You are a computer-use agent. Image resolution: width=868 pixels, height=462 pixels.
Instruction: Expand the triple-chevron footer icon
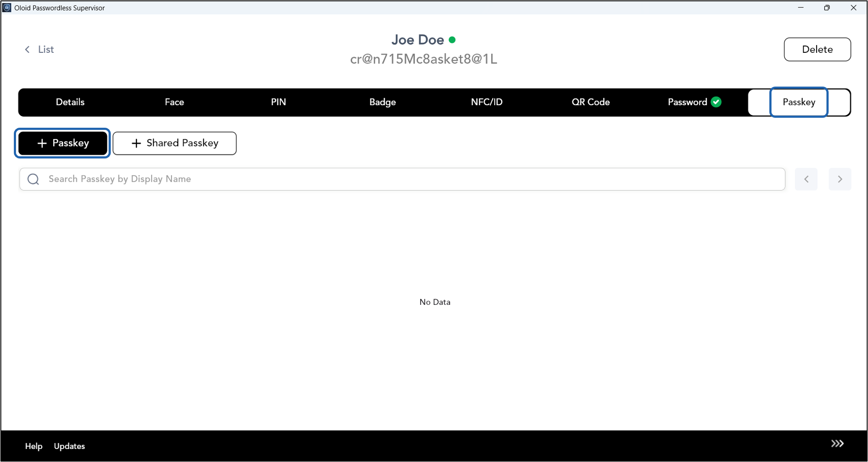pyautogui.click(x=837, y=443)
